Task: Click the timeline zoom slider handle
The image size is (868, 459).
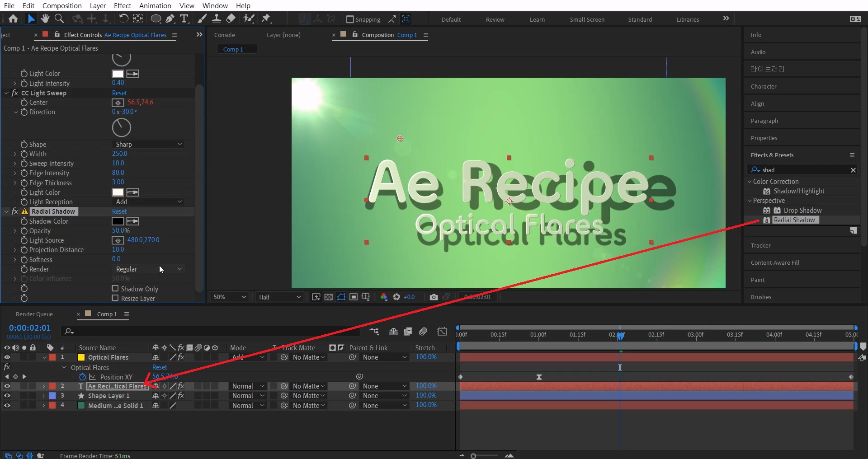Action: tap(473, 456)
